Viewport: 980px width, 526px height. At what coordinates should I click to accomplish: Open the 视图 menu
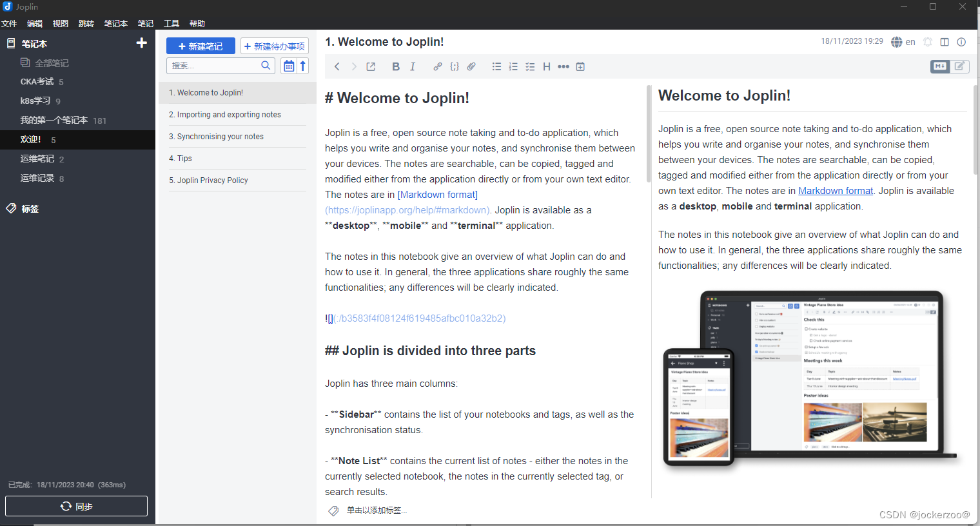61,24
